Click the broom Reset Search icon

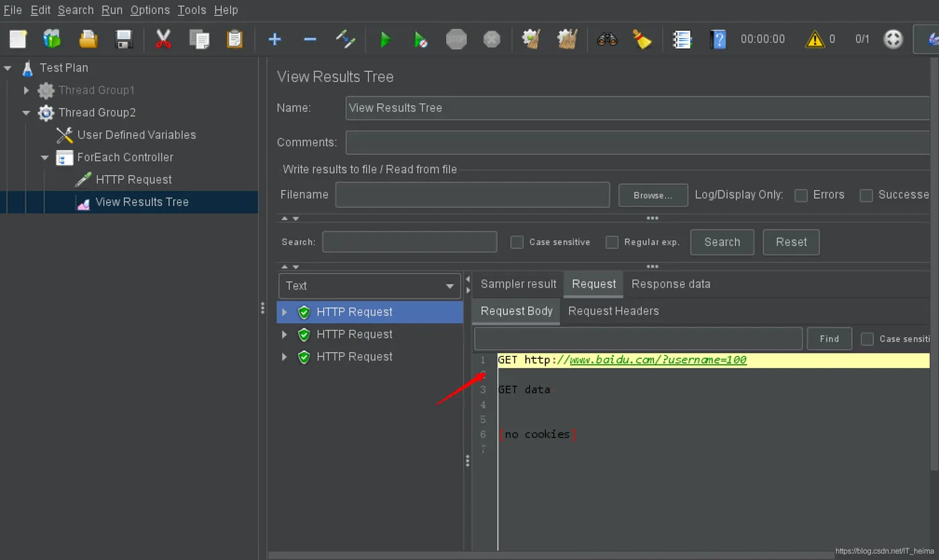tap(643, 40)
